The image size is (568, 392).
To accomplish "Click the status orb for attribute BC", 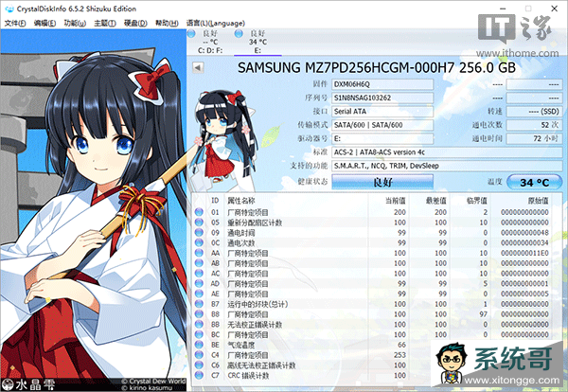I will (x=199, y=334).
